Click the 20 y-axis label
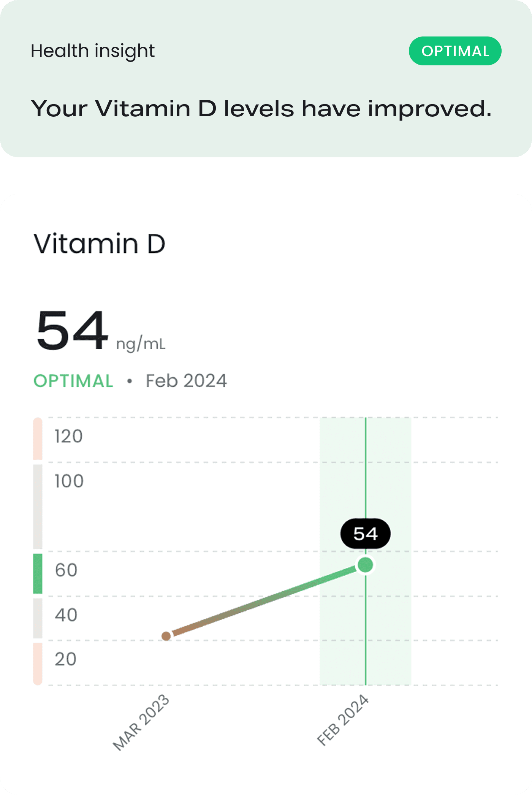The image size is (532, 795). (x=66, y=659)
